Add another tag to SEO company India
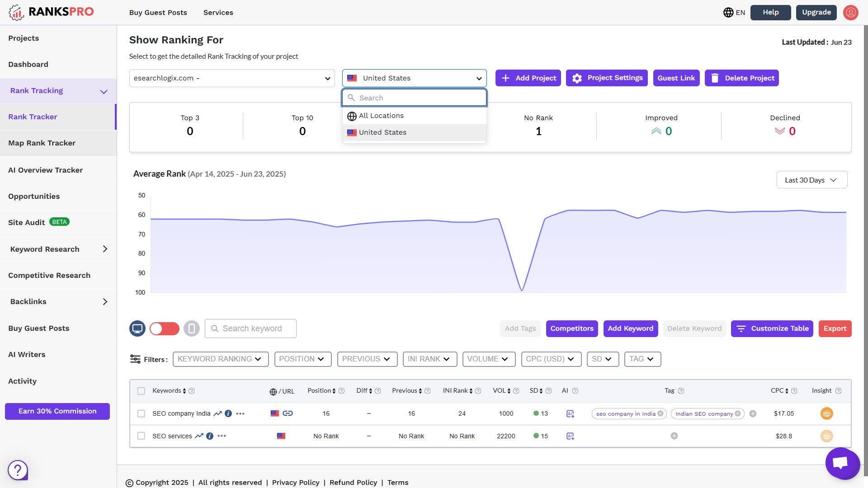Image resolution: width=868 pixels, height=488 pixels. (753, 413)
